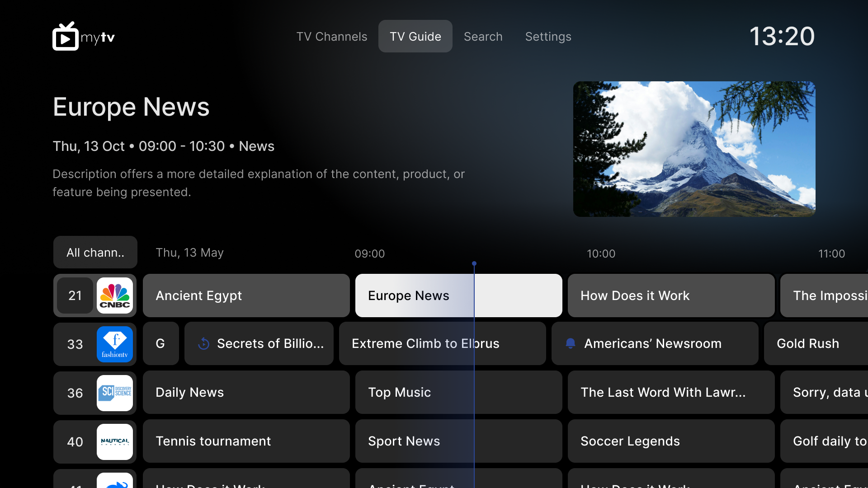Open the Search tab
The image size is (868, 488).
coord(483,36)
